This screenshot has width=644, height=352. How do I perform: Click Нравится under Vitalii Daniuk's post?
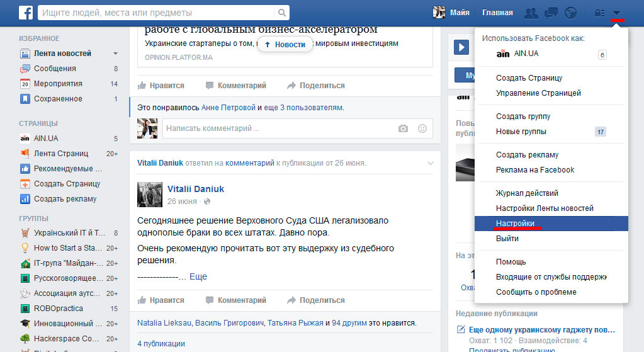tap(161, 300)
